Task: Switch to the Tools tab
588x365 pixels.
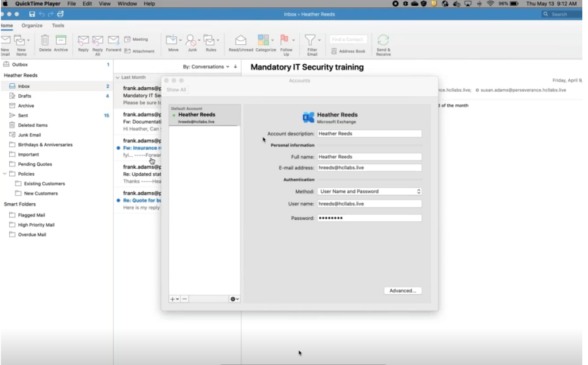Action: click(58, 25)
